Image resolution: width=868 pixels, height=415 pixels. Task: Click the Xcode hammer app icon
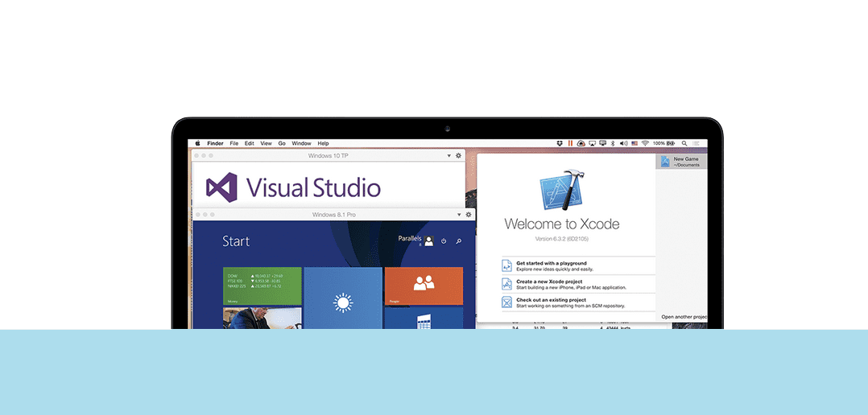click(x=561, y=190)
